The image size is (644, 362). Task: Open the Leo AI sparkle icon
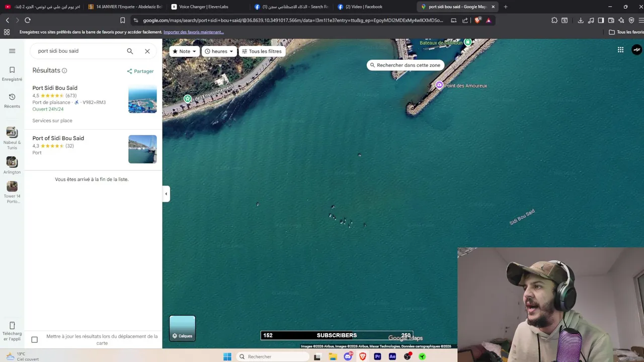621,20
